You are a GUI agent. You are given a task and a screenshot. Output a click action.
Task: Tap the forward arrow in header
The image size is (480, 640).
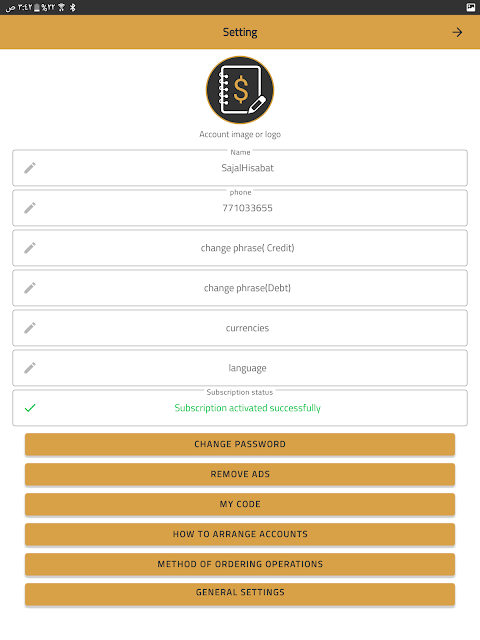click(457, 32)
